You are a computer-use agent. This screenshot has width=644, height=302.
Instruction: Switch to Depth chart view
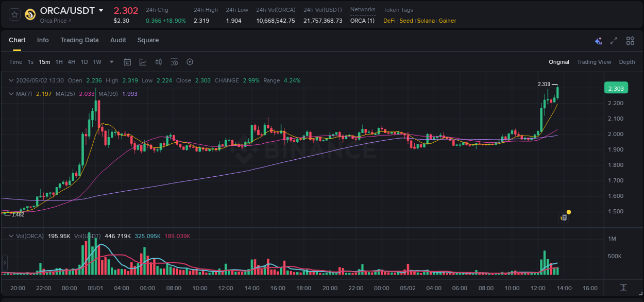(x=627, y=62)
